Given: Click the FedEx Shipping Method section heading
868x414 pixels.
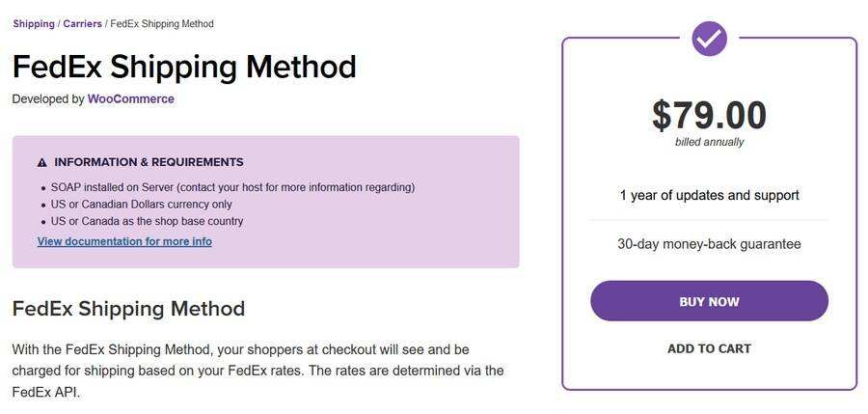Looking at the screenshot, I should click(128, 309).
